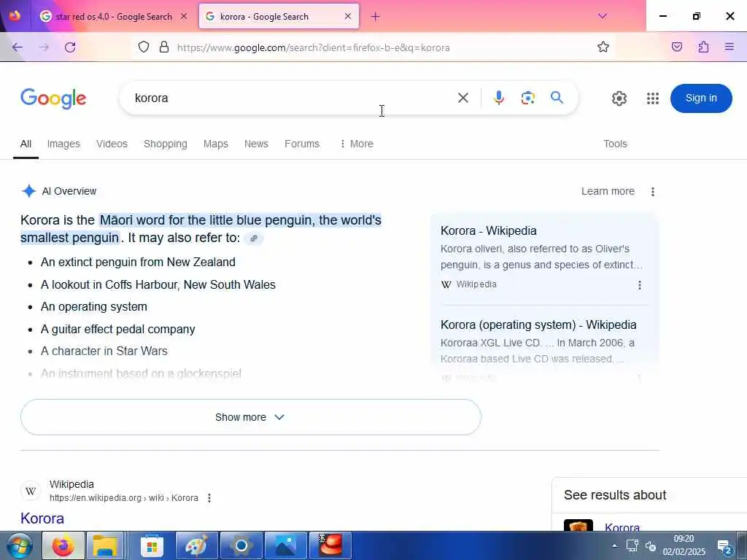This screenshot has width=747, height=560.
Task: Open 'Korora (operating system) - Wikipedia' card
Action: (x=538, y=324)
